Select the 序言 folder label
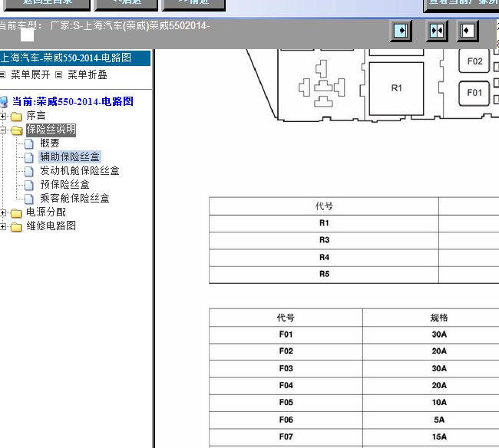 pos(36,115)
